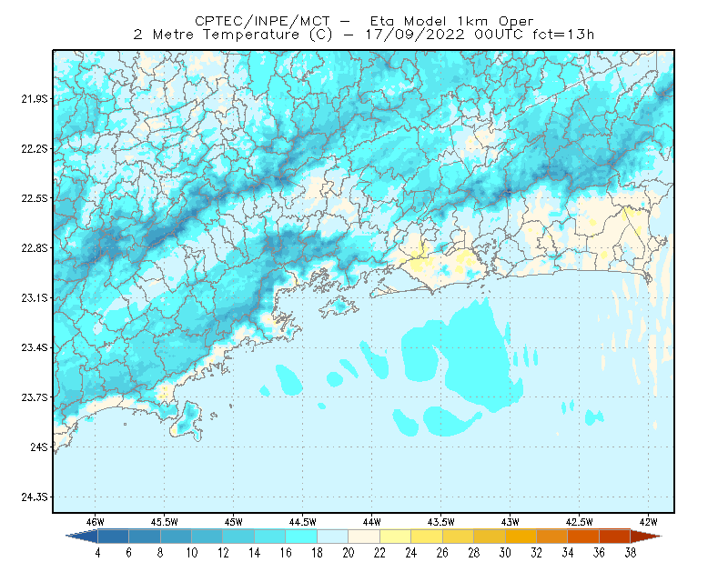Select the 23.4S latitude label
728x562 pixels.
pos(35,347)
